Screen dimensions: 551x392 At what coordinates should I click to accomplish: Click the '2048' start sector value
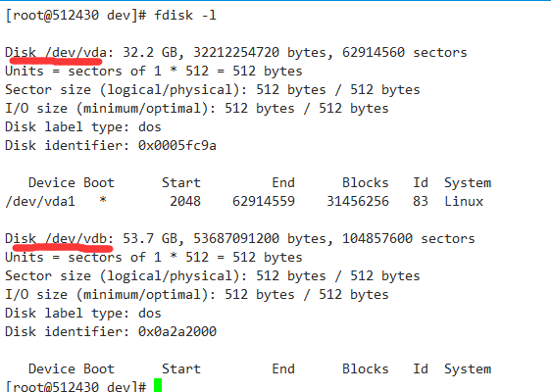point(185,202)
